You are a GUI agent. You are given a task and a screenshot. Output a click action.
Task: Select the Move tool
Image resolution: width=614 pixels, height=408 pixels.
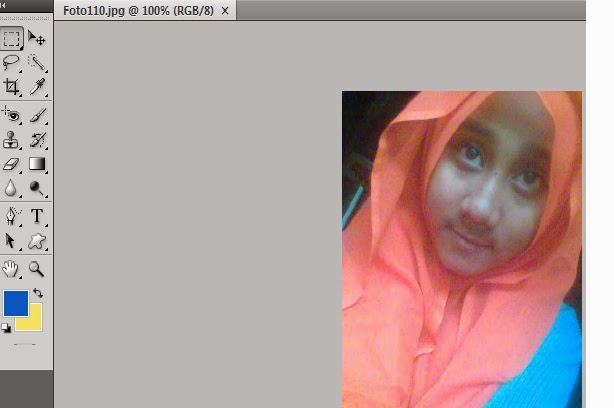click(x=37, y=38)
